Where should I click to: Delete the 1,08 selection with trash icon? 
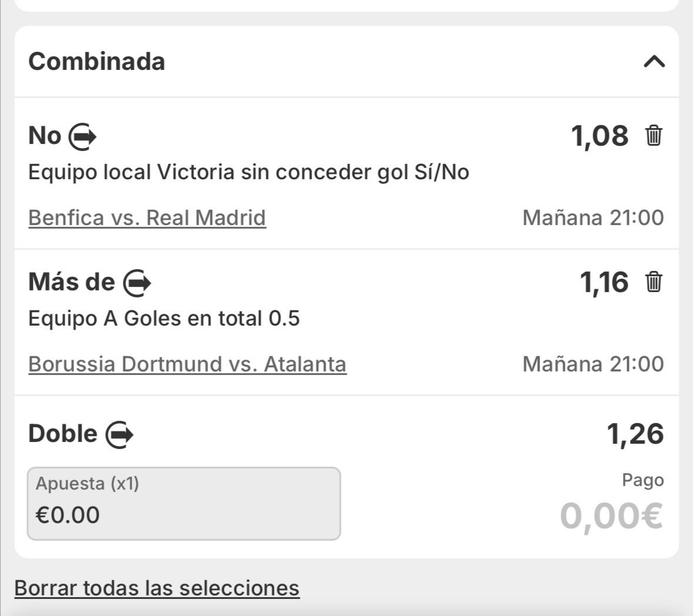pos(654,136)
